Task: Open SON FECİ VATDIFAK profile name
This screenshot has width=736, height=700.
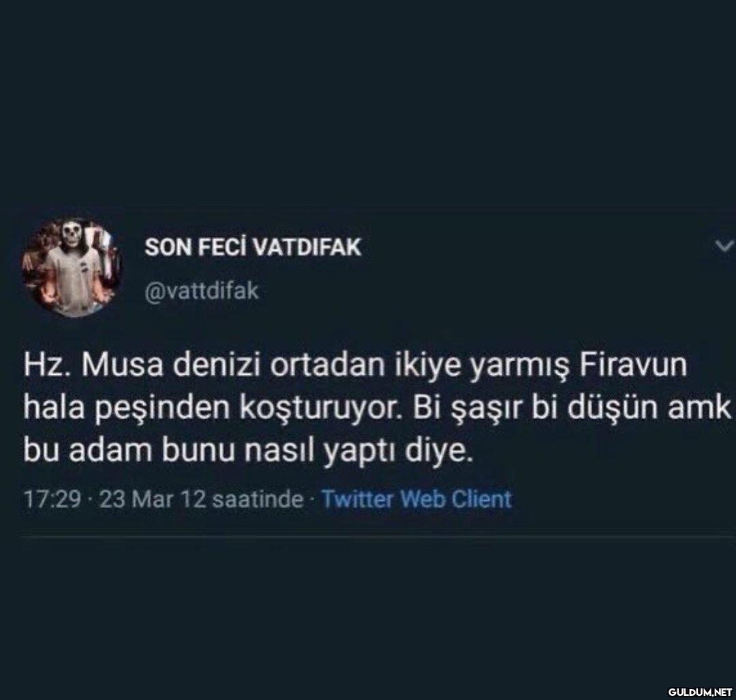Action: [253, 247]
